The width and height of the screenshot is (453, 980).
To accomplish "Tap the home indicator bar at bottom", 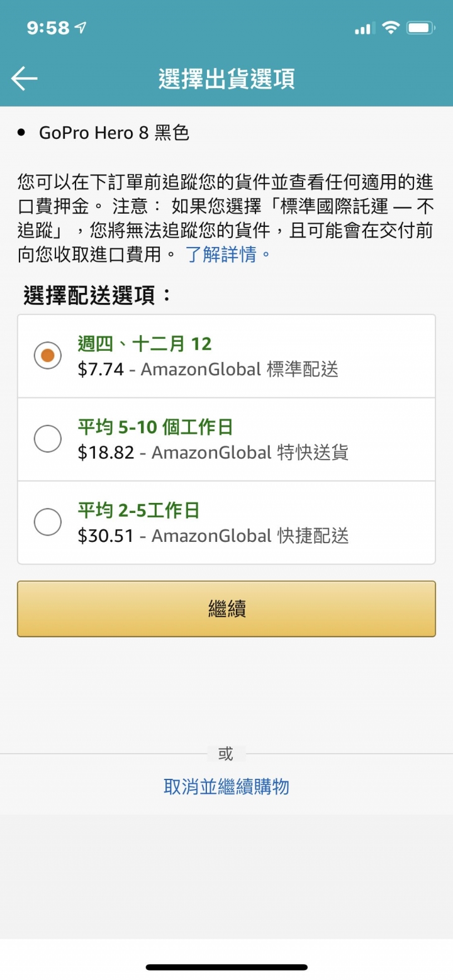I will (x=226, y=967).
